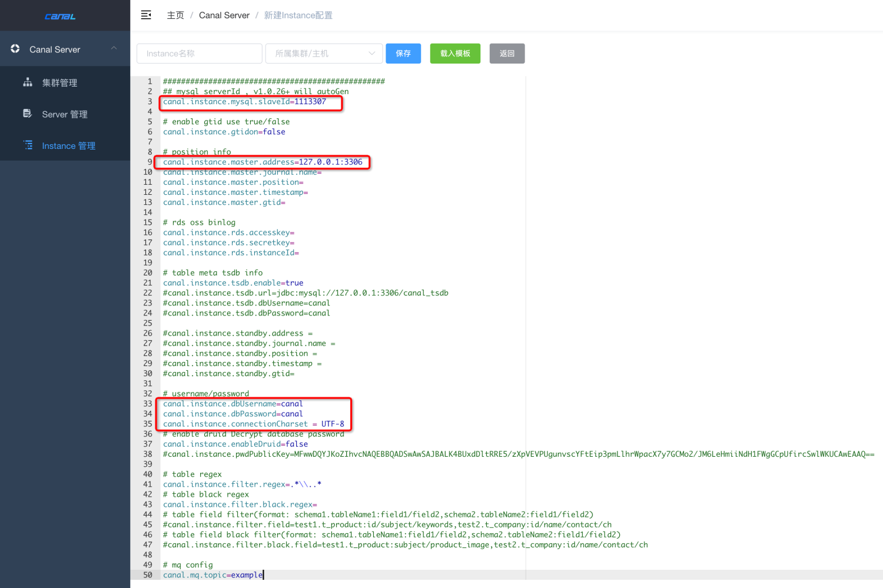
Task: Click the master.address=127.0.0.1:3306 line
Action: [263, 162]
